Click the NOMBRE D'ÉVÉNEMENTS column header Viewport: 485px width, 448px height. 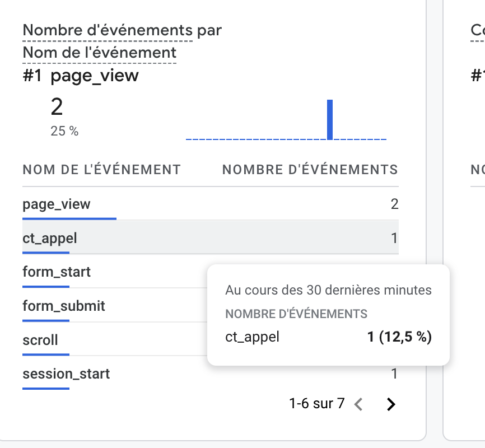pos(310,170)
